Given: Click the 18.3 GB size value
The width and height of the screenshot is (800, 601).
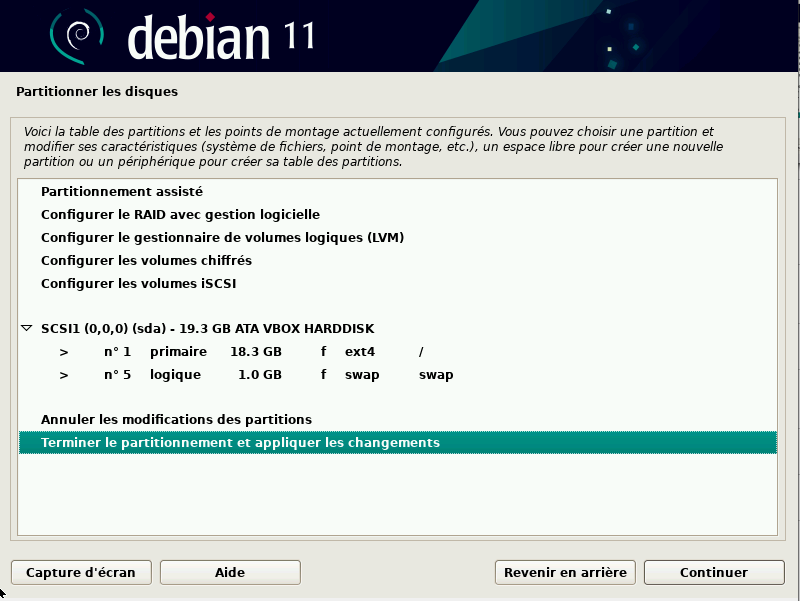Looking at the screenshot, I should [x=256, y=352].
